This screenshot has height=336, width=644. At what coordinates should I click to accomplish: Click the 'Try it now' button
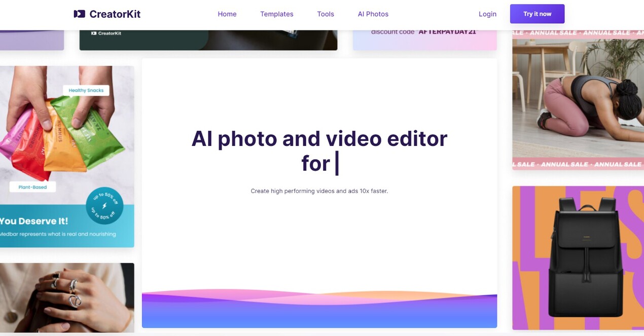point(537,14)
